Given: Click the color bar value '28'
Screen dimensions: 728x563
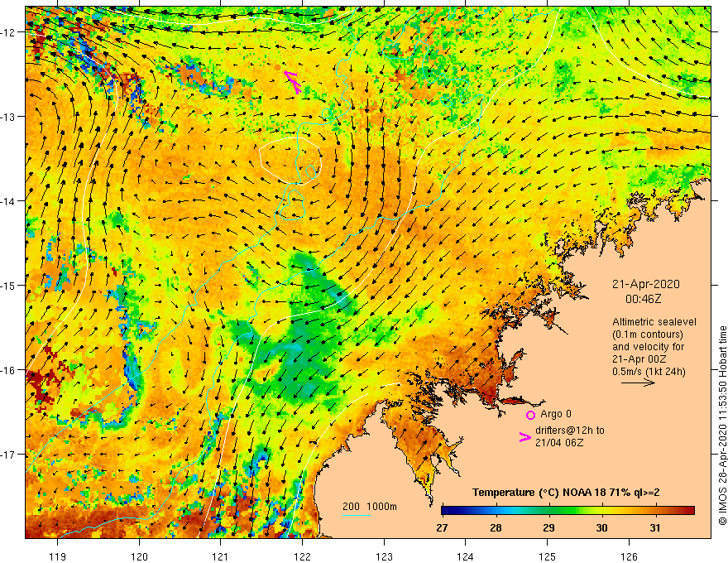Looking at the screenshot, I should [496, 528].
